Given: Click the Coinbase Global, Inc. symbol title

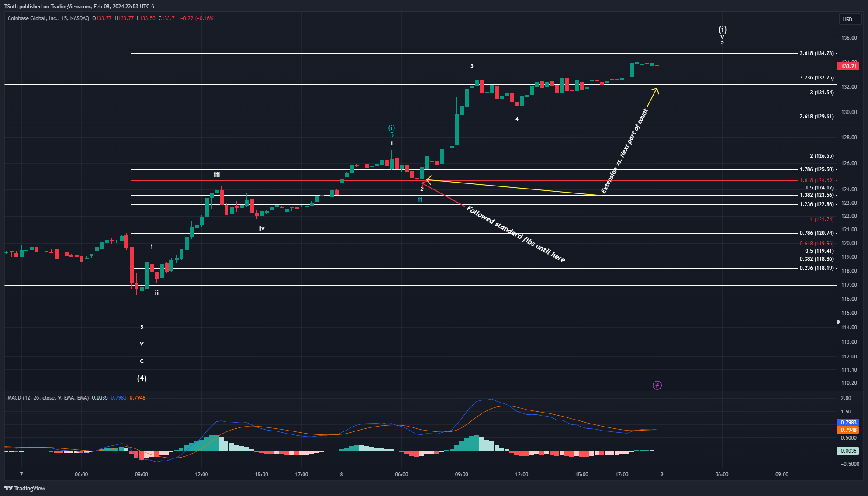Looking at the screenshot, I should click(48, 18).
